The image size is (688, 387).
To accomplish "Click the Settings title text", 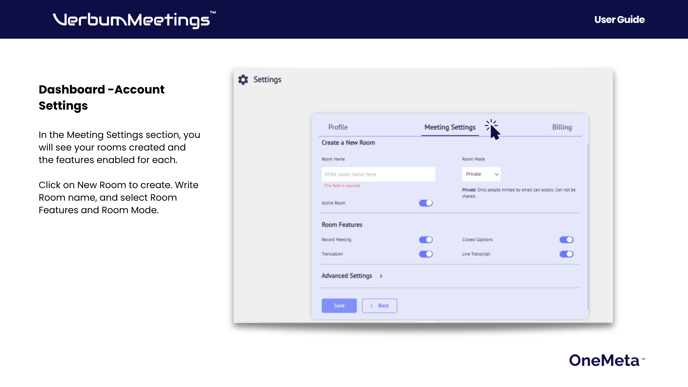I will [267, 79].
